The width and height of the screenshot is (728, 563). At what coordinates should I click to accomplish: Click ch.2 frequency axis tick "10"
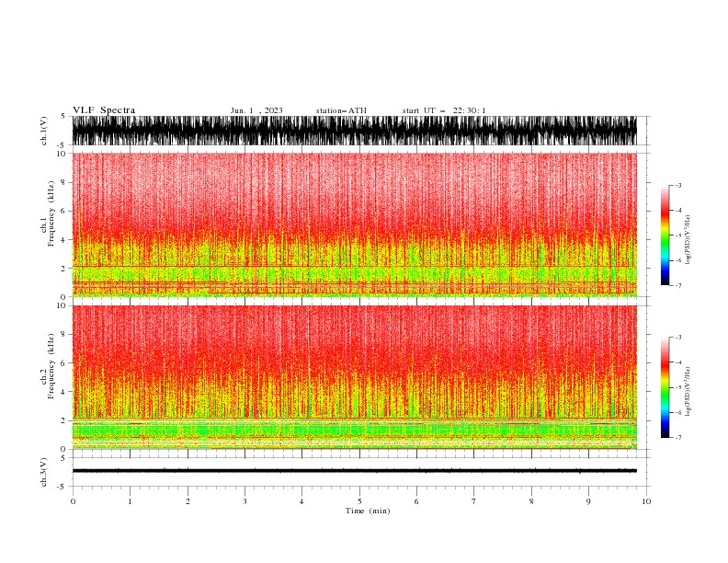pos(61,305)
